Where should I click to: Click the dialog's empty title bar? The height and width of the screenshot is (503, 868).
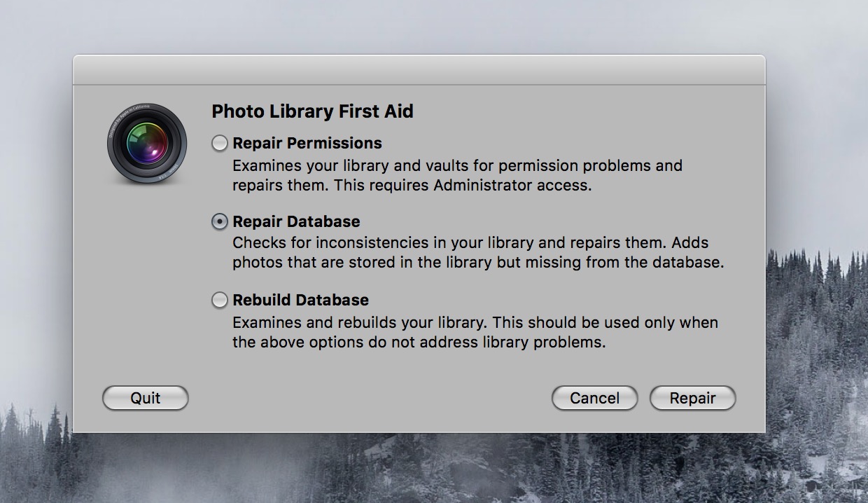coord(419,70)
